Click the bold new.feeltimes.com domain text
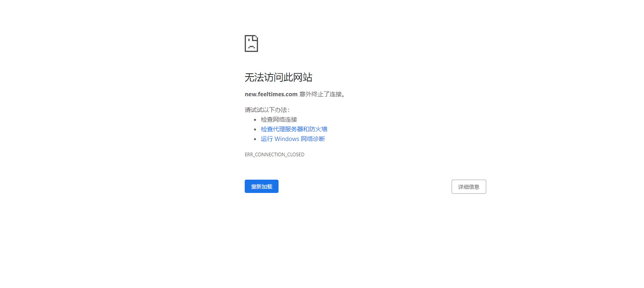The width and height of the screenshot is (644, 288). pos(271,94)
